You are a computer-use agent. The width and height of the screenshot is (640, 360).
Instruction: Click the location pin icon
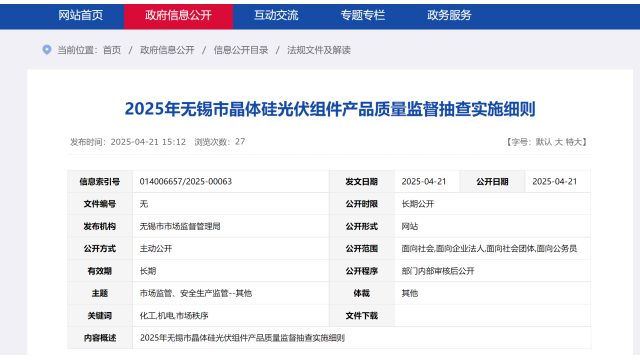pyautogui.click(x=47, y=50)
